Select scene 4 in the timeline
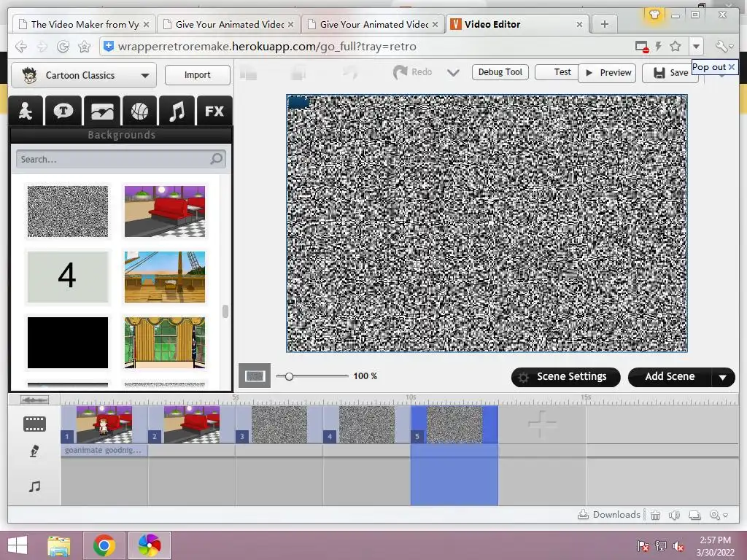This screenshot has width=747, height=560. [x=367, y=424]
